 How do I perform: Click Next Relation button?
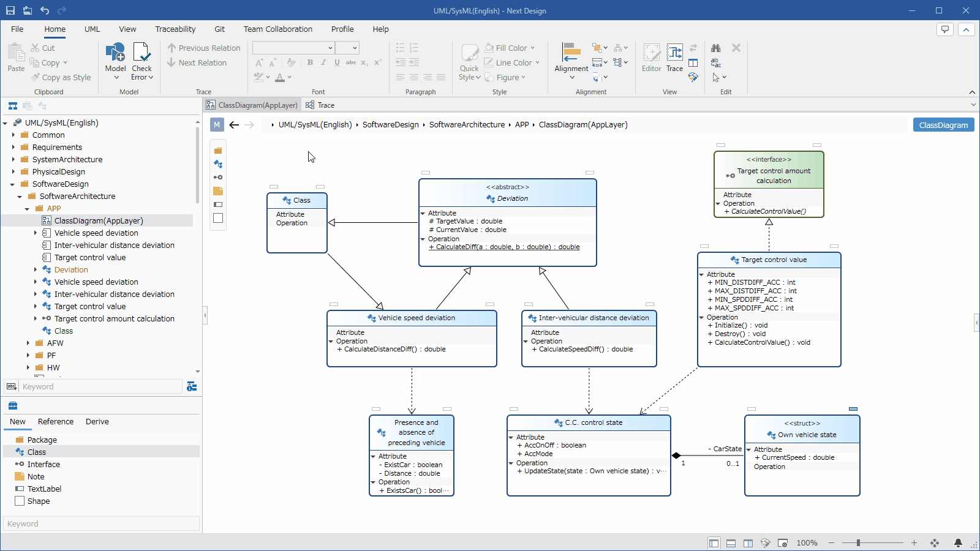[197, 62]
